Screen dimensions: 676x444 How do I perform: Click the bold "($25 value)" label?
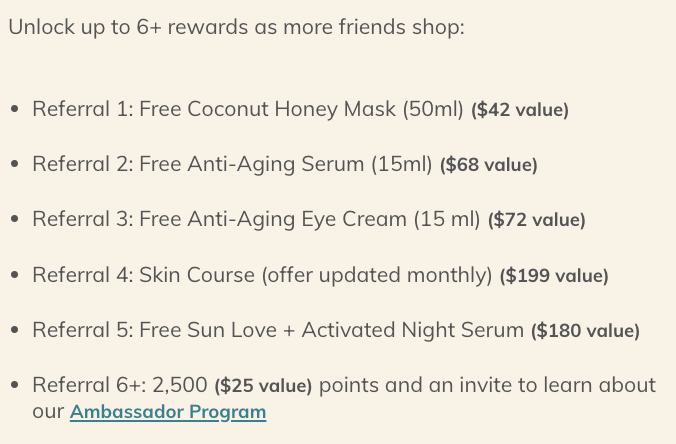[263, 386]
